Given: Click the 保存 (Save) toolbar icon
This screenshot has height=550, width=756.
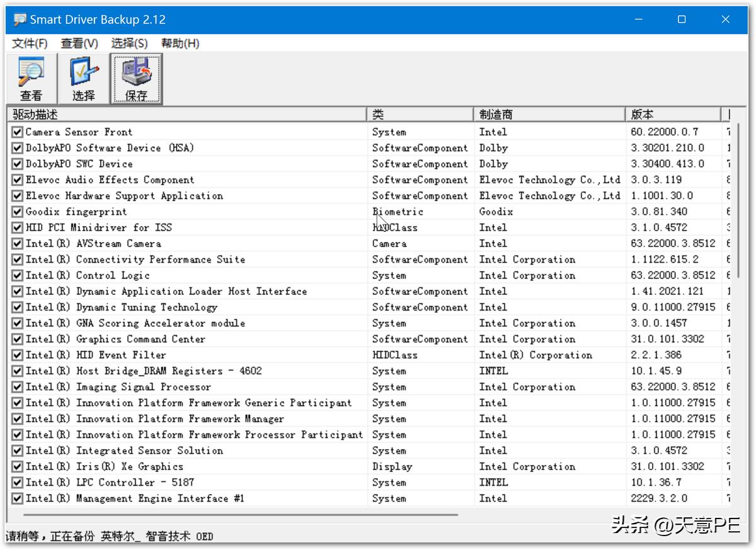Looking at the screenshot, I should (x=136, y=78).
